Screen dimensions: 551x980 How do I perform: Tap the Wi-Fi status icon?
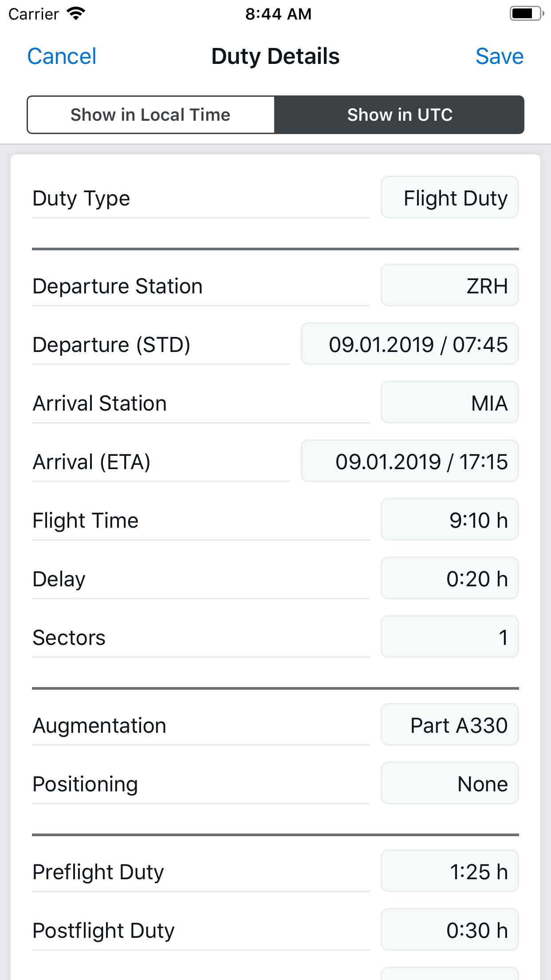coord(76,14)
